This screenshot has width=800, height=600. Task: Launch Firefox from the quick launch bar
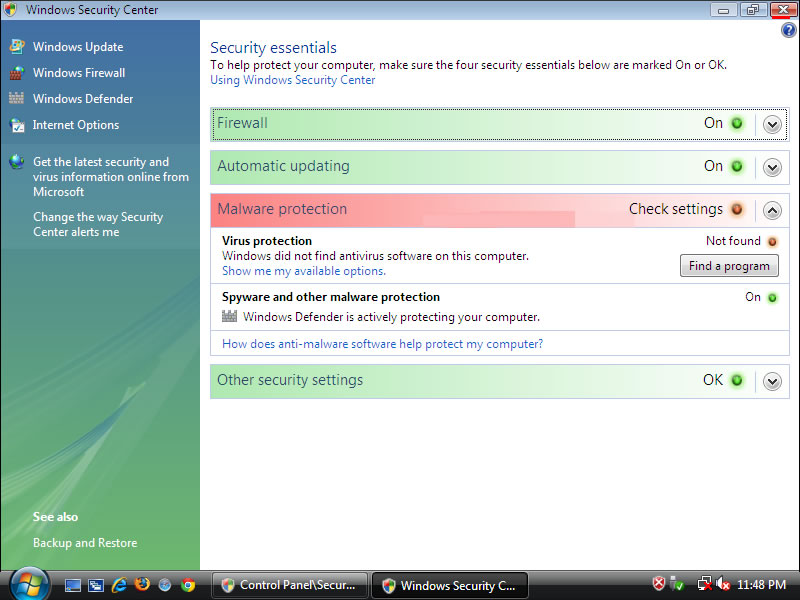coord(142,585)
